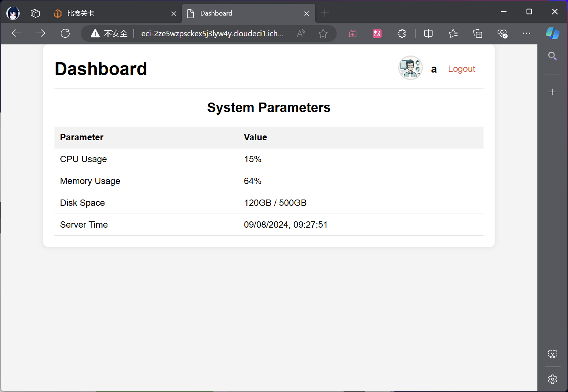Select the 120GB / 500GB value
The height and width of the screenshot is (392, 568).
(x=275, y=203)
